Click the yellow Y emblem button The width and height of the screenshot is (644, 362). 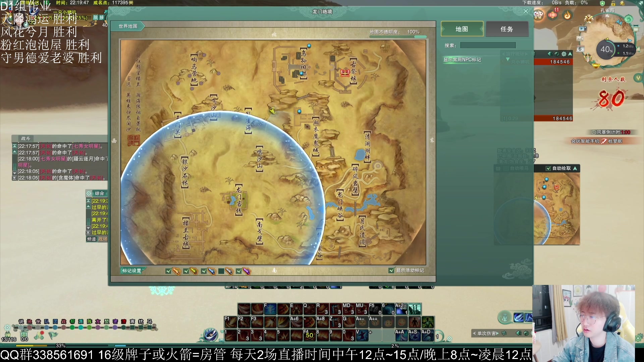click(638, 78)
